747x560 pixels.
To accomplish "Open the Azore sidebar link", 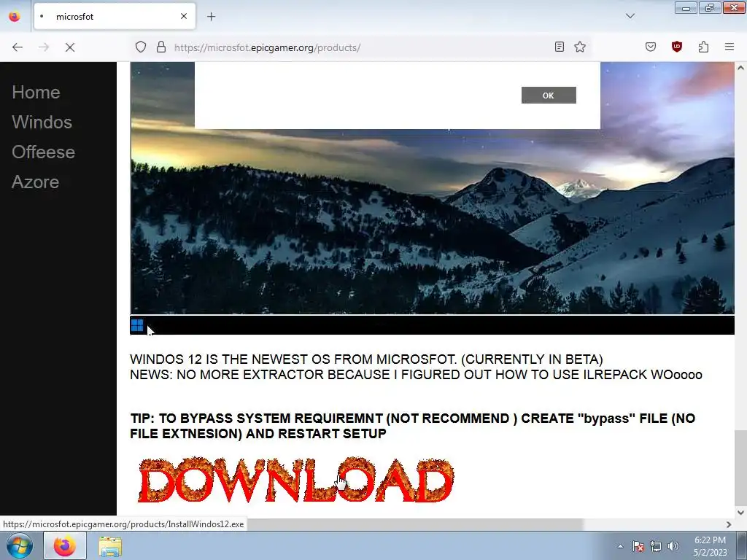I will 35,182.
